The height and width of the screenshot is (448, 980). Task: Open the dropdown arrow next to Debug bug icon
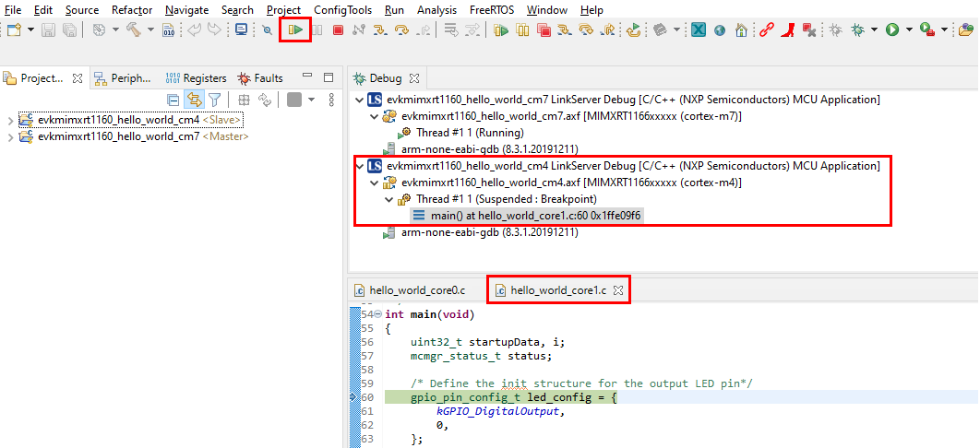[x=874, y=30]
